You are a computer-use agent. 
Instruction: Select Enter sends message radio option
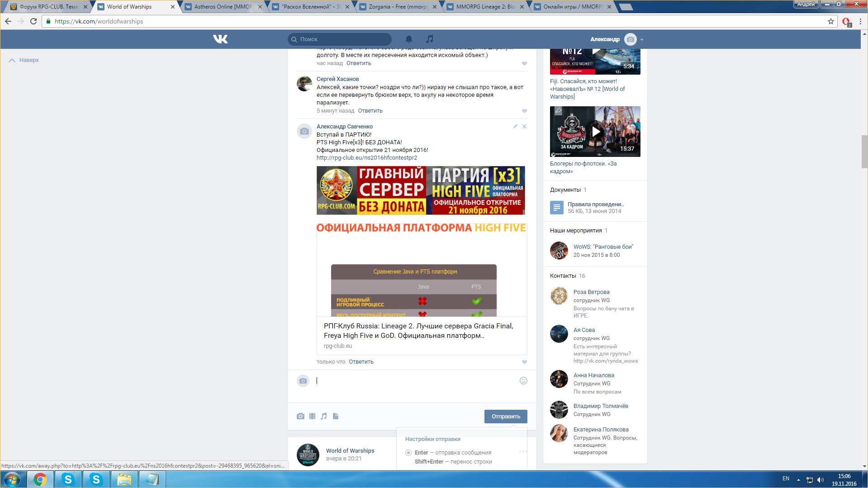click(408, 453)
